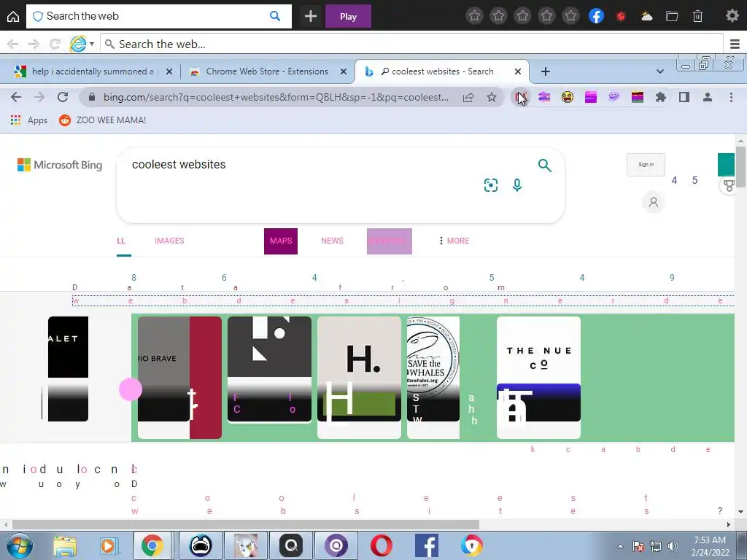Launch Opera from the taskbar
Image resolution: width=747 pixels, height=560 pixels.
(x=381, y=545)
